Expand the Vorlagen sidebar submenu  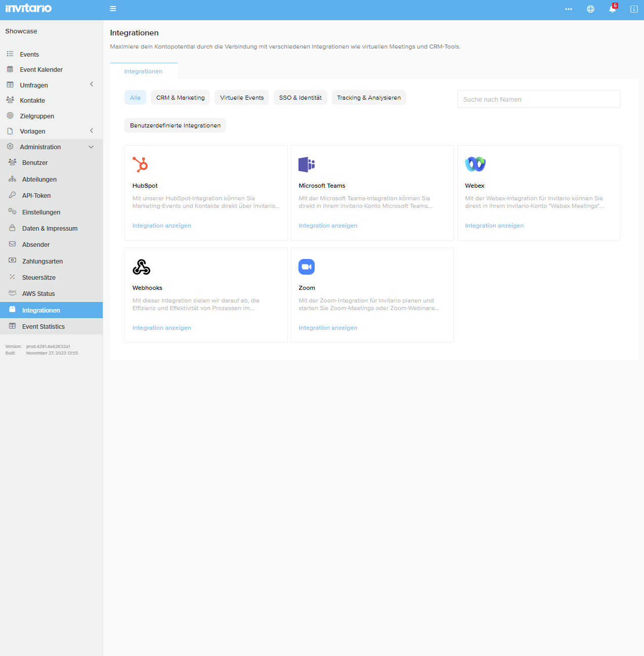point(92,131)
